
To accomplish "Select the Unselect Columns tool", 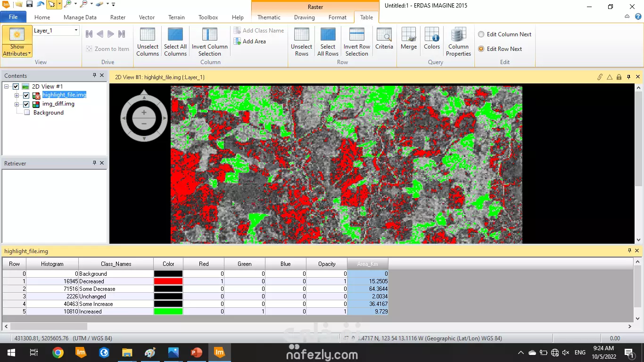I will 148,41.
